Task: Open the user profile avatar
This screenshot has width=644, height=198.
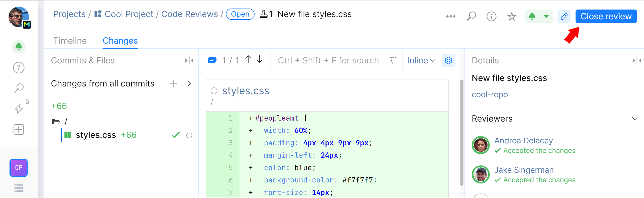Action: (19, 17)
